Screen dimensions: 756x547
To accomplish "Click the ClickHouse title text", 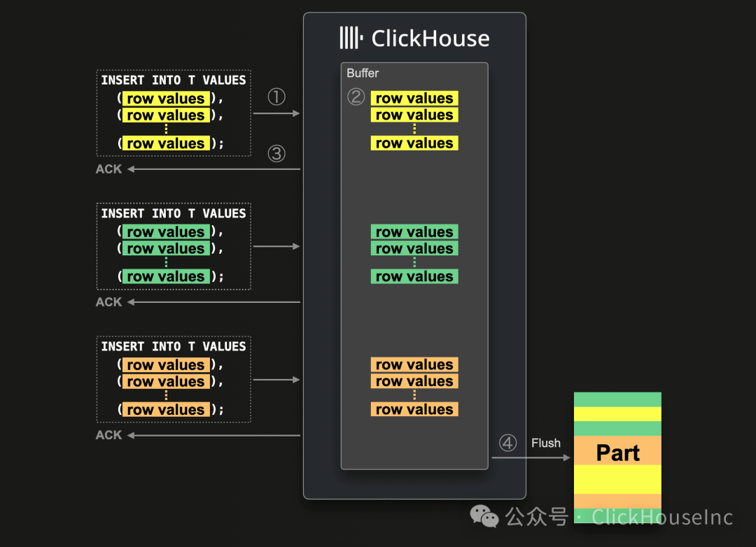I will pos(430,38).
